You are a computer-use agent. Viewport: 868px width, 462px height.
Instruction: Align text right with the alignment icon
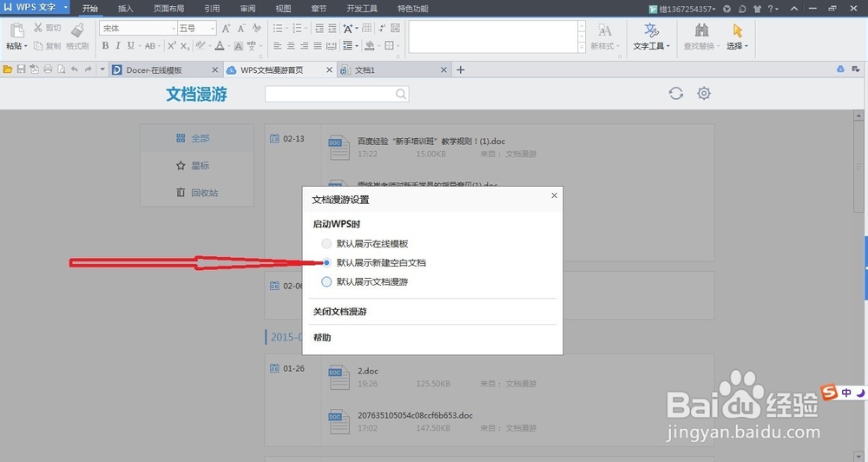click(305, 46)
